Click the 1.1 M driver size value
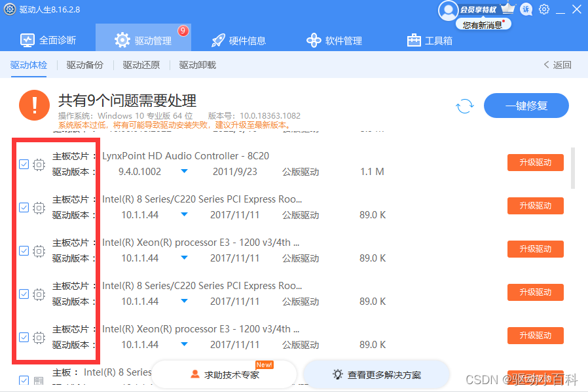 (372, 172)
